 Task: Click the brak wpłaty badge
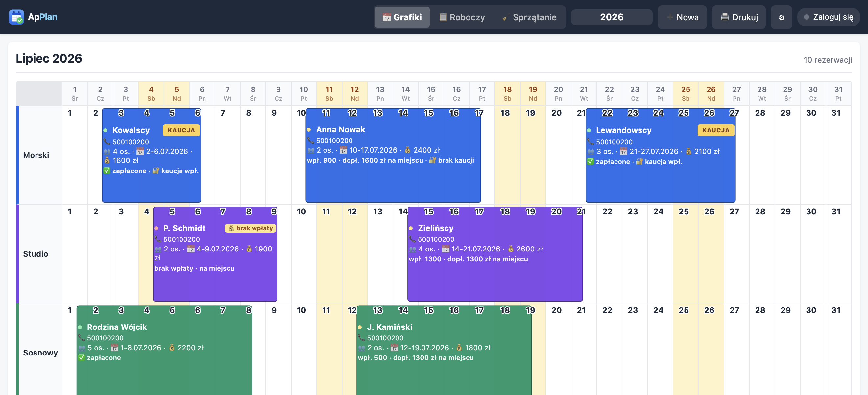coord(250,228)
